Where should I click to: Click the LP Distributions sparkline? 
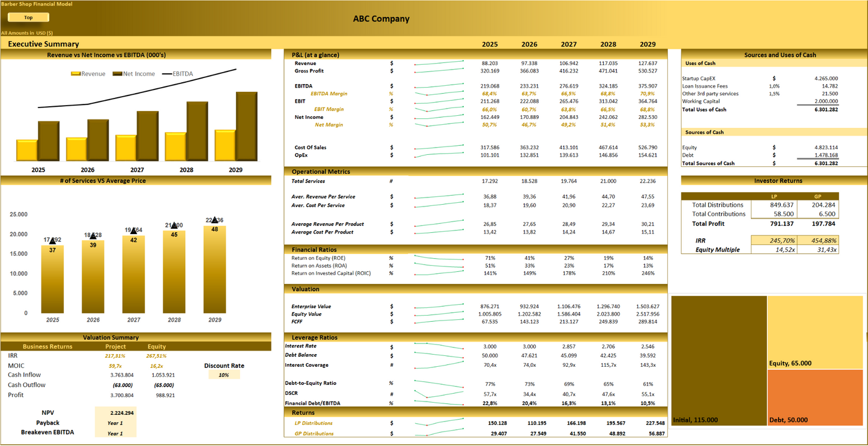pyautogui.click(x=439, y=423)
